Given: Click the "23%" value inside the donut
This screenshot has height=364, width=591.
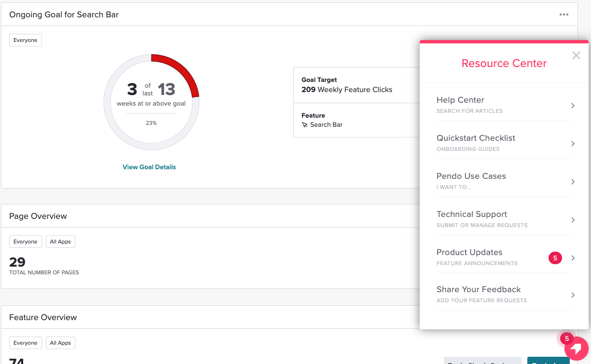Looking at the screenshot, I should click(x=151, y=123).
